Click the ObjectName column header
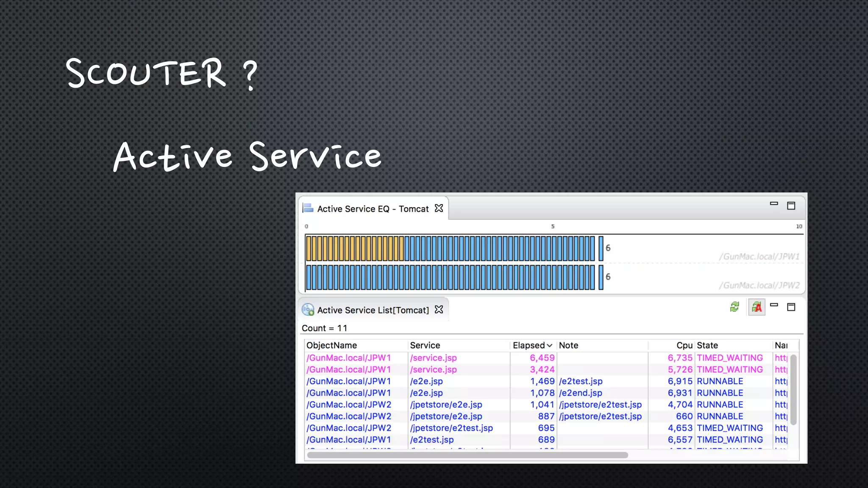This screenshot has height=488, width=868. [331, 345]
